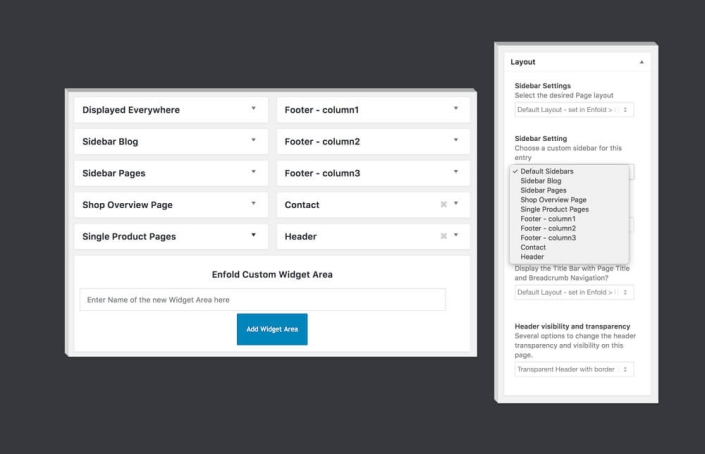Expand the Displayed Everywhere widget area
The height and width of the screenshot is (454, 705).
(x=253, y=109)
